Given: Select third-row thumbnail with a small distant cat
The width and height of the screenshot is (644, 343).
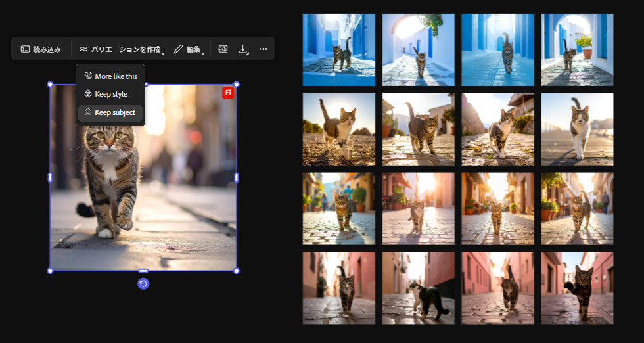Looking at the screenshot, I should point(498,209).
